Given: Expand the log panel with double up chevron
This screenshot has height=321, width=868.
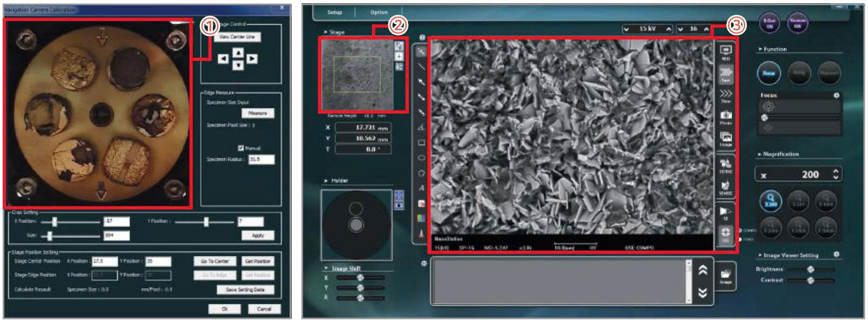Looking at the screenshot, I should point(702,270).
